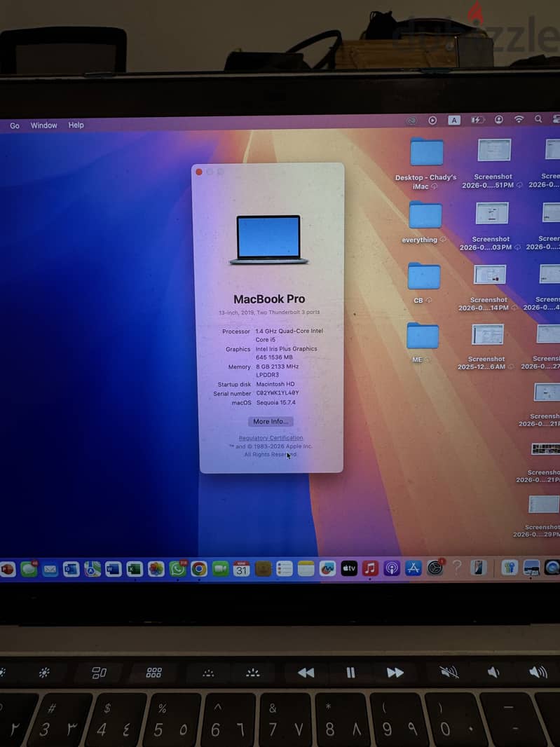Viewport: 560px width, 747px height.
Task: Open Music from the Dock
Action: (370, 568)
